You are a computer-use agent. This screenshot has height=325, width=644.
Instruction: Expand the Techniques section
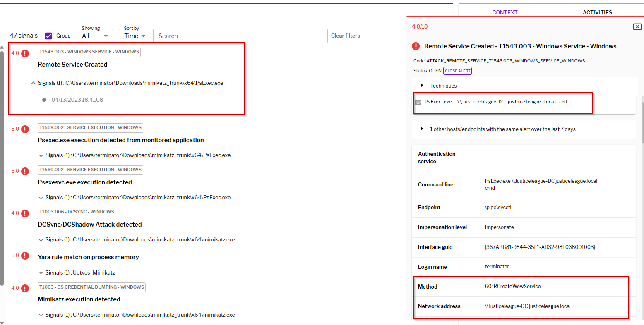422,85
